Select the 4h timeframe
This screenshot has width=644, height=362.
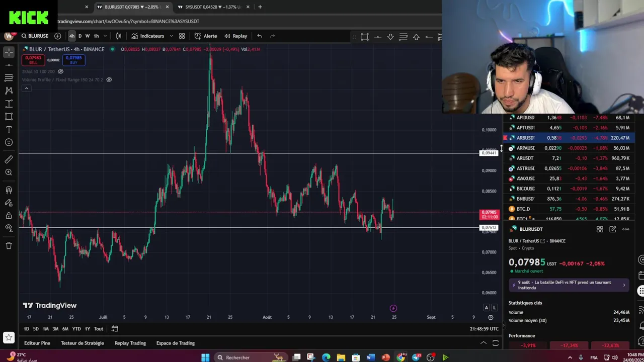[72, 36]
